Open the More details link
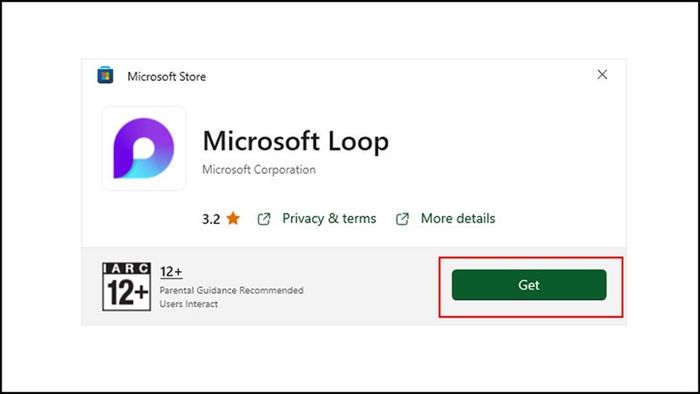Image resolution: width=700 pixels, height=394 pixels. (x=458, y=218)
